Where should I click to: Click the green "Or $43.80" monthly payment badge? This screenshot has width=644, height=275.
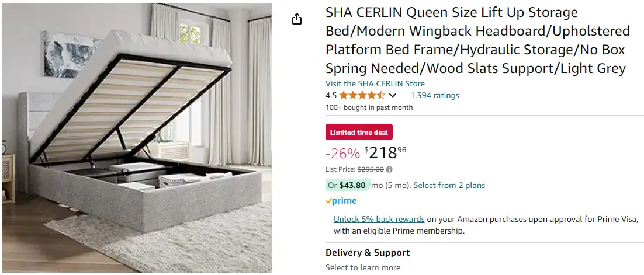pyautogui.click(x=347, y=185)
